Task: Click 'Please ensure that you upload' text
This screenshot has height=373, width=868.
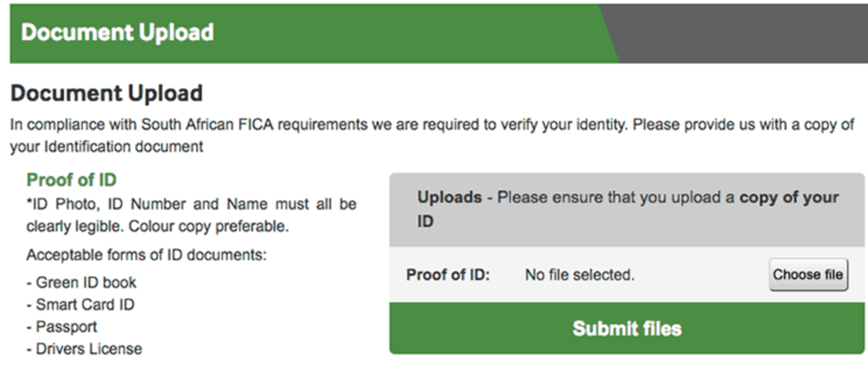Action: pyautogui.click(x=589, y=197)
